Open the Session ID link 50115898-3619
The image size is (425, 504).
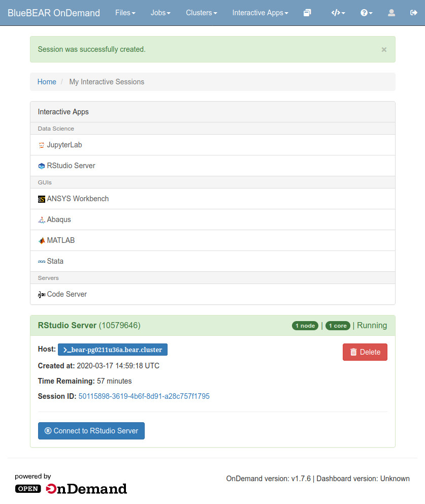pos(144,396)
